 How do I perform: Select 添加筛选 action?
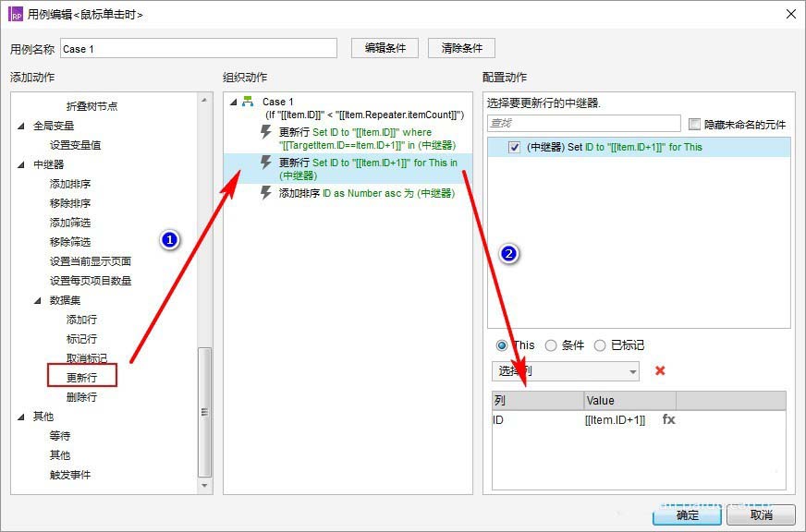tap(70, 223)
